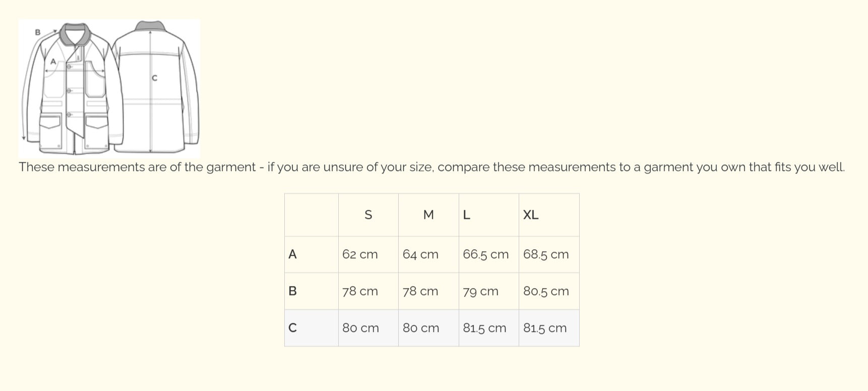
Task: Click the 62 cm cell
Action: coord(360,254)
